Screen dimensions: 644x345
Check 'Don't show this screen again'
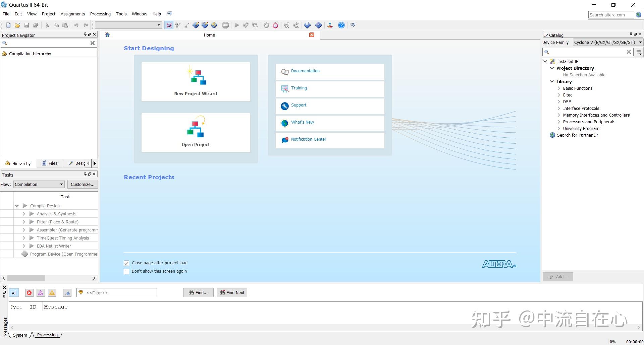click(x=126, y=272)
